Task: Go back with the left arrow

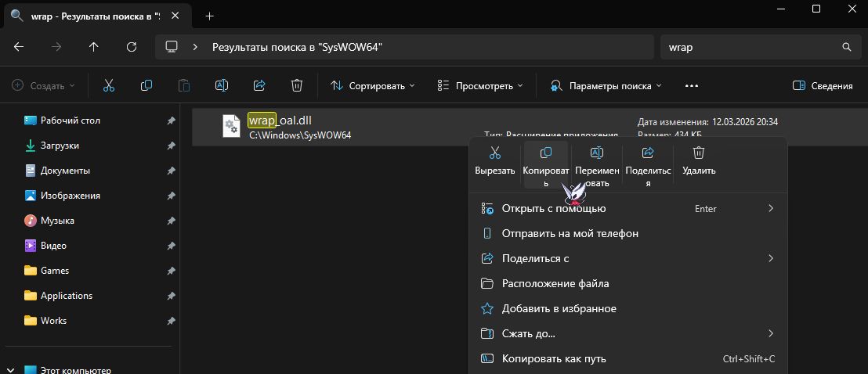Action: 19,47
